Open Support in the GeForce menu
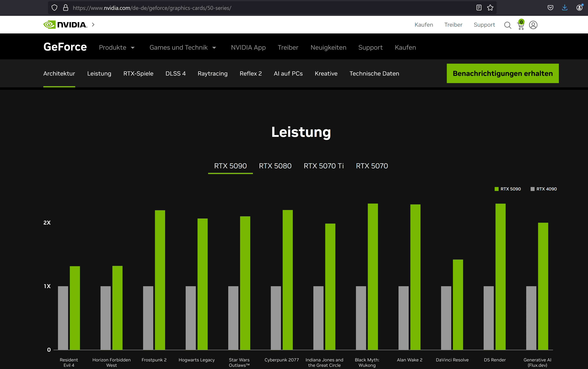 (x=370, y=47)
